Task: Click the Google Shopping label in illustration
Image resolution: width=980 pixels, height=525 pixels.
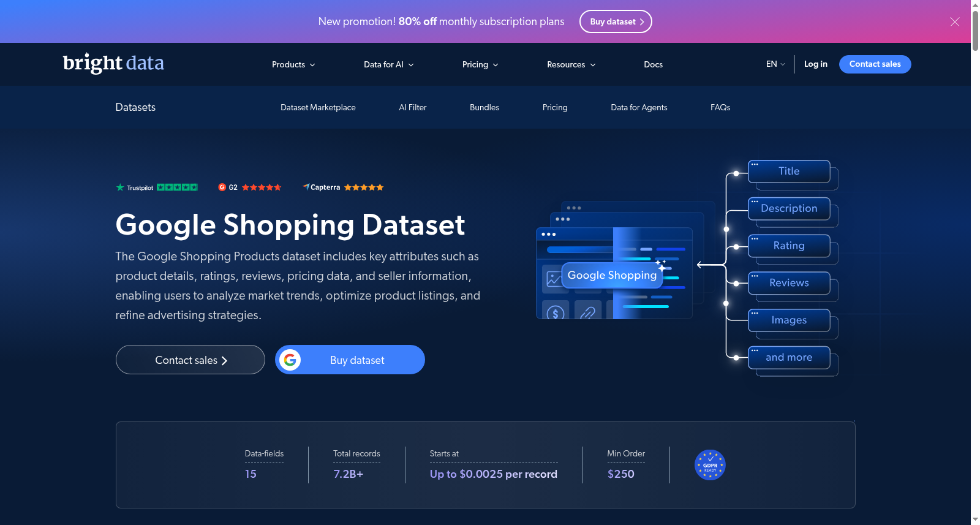Action: (612, 275)
